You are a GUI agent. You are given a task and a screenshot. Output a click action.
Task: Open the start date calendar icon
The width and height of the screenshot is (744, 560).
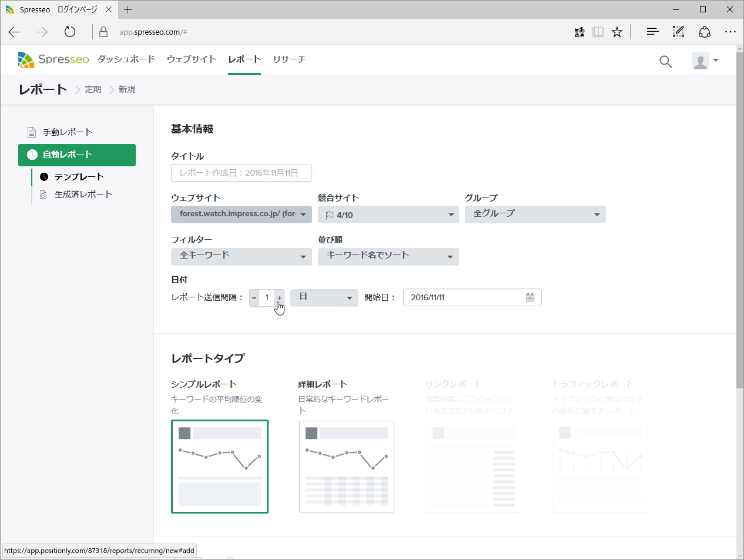pyautogui.click(x=530, y=297)
